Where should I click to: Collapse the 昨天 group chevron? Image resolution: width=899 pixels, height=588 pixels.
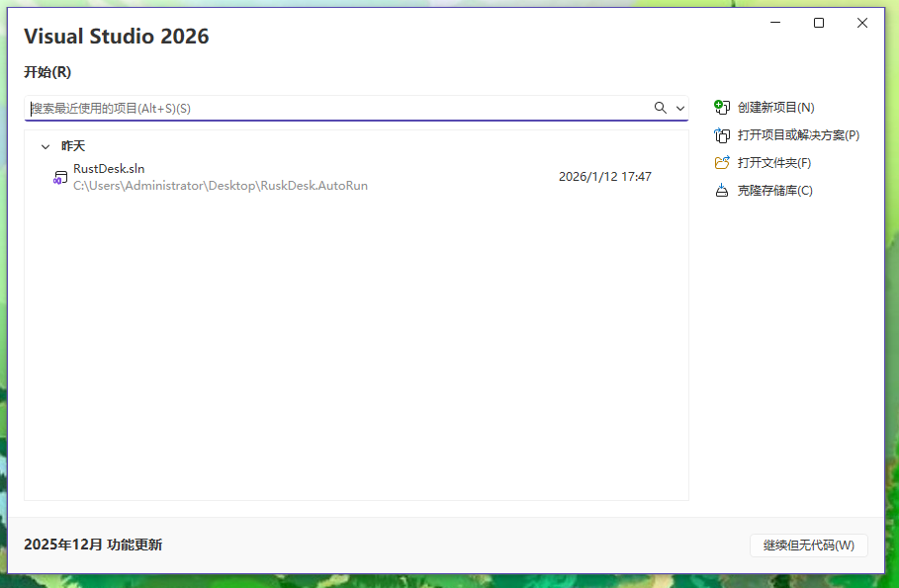pos(45,146)
